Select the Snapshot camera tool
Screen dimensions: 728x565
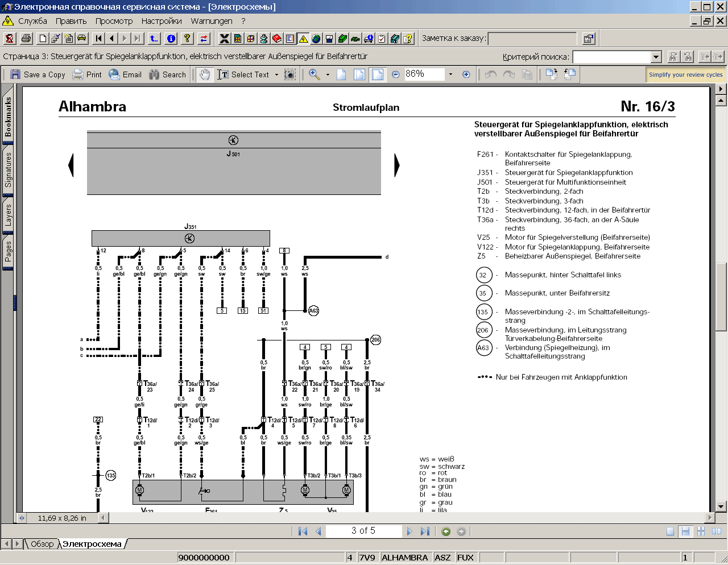click(x=290, y=74)
